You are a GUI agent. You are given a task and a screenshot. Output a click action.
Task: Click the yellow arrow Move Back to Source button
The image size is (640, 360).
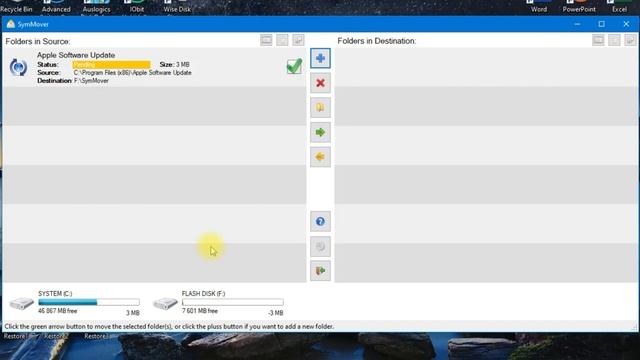click(320, 157)
